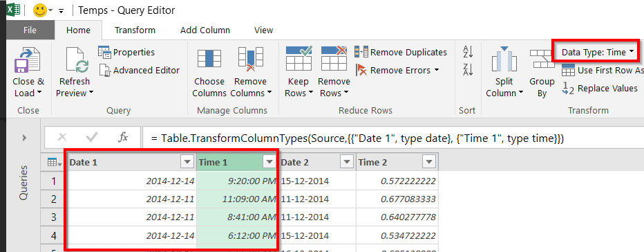Click the Choose Columns icon
Viewport: 644px width, 252px height.
[x=209, y=58]
